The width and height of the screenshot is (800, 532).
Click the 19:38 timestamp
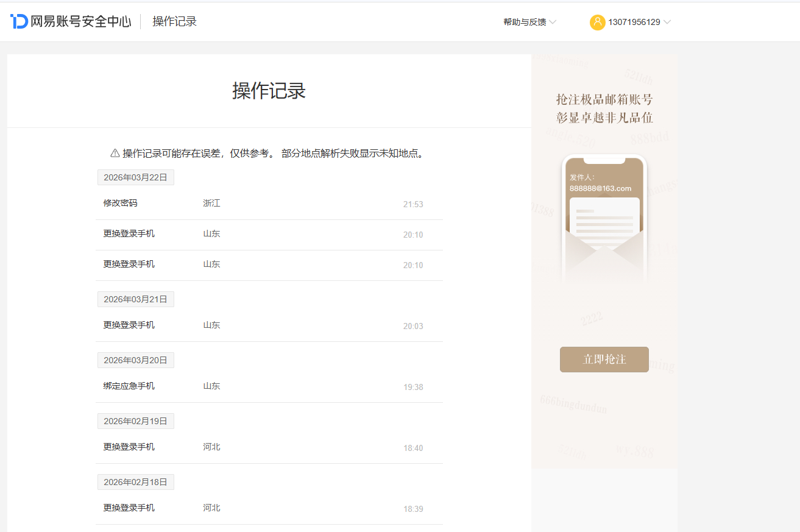tap(413, 387)
